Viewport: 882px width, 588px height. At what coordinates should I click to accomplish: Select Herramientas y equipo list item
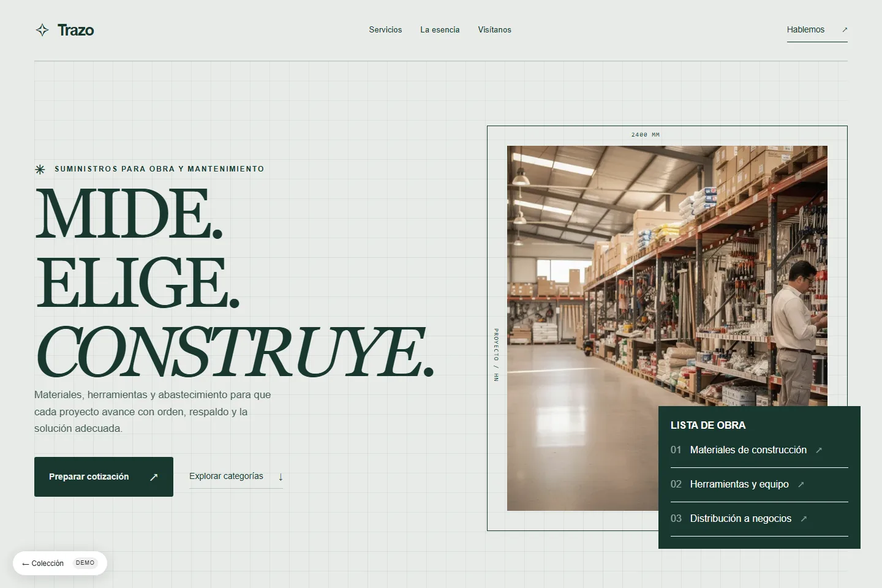tap(759, 484)
